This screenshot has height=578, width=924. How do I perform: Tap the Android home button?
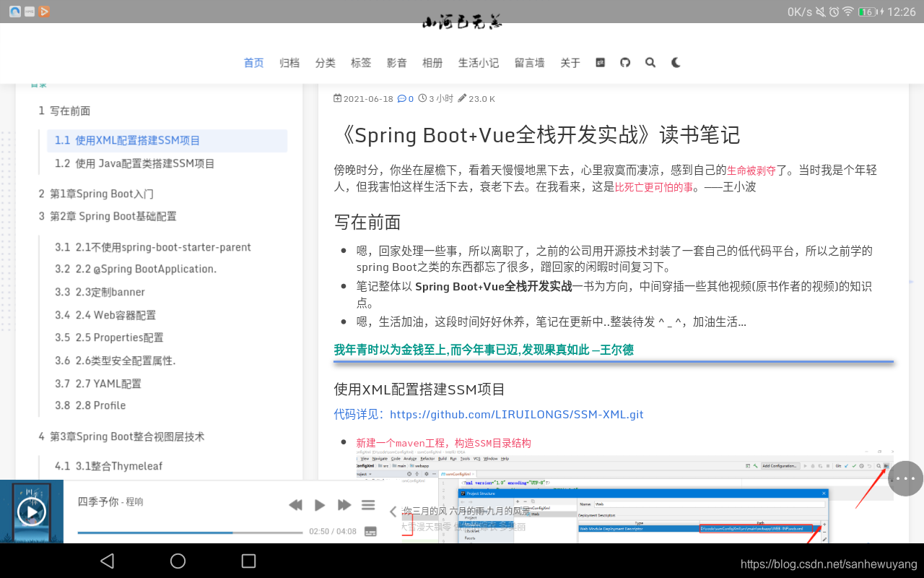coord(178,561)
